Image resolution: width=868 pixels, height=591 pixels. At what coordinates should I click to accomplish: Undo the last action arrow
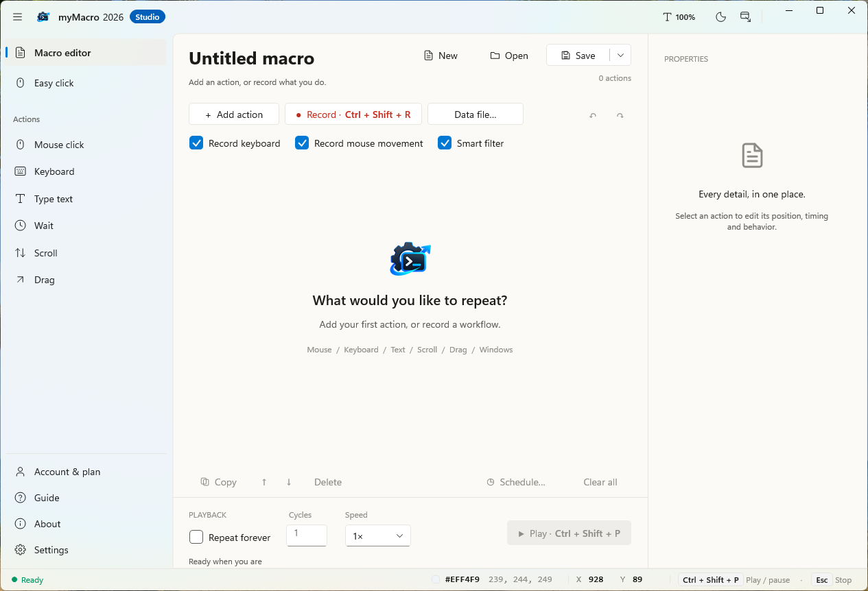pyautogui.click(x=593, y=116)
